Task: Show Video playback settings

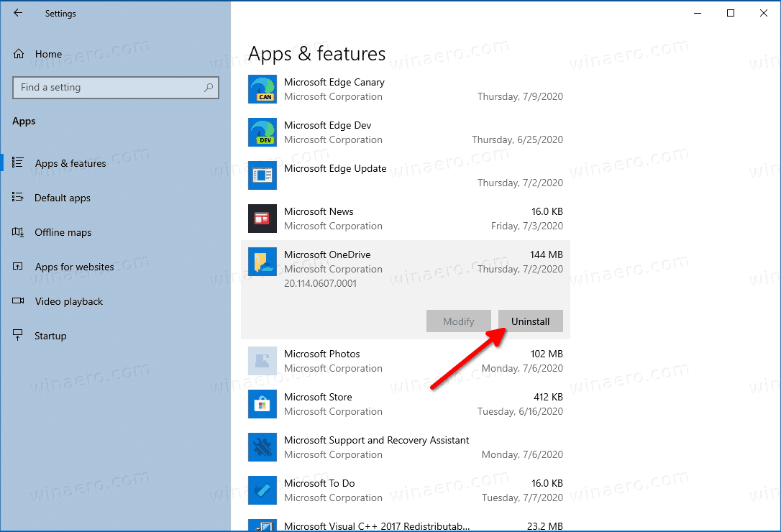Action: (69, 301)
